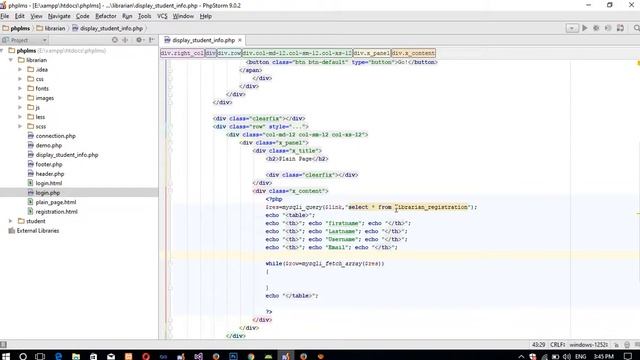
Task: Expand the css folder
Action: coord(20,79)
